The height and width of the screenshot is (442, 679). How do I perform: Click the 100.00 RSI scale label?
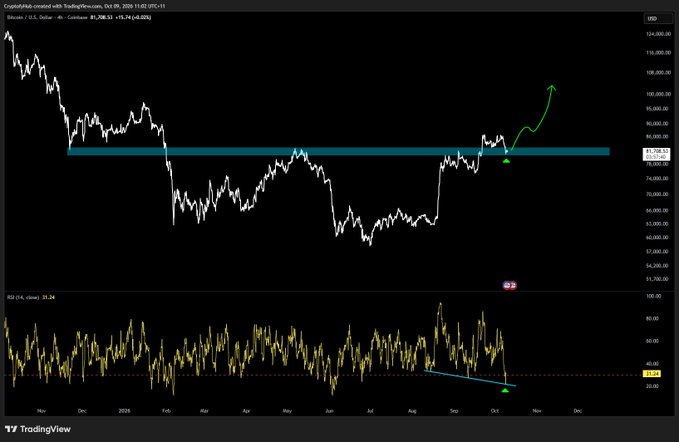(654, 296)
